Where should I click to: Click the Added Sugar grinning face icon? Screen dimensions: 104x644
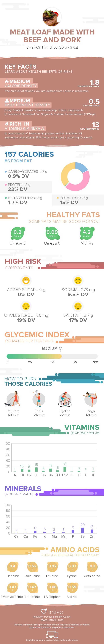pos(26,280)
